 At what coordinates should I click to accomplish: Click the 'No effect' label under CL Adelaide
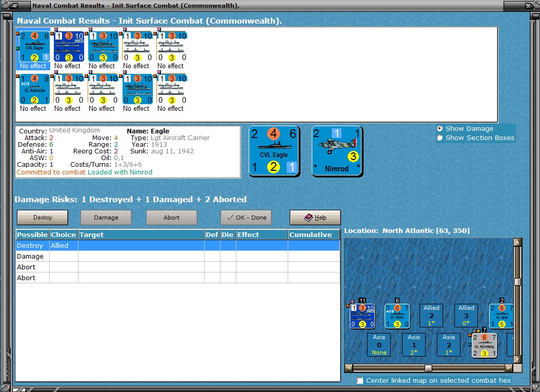pos(33,108)
